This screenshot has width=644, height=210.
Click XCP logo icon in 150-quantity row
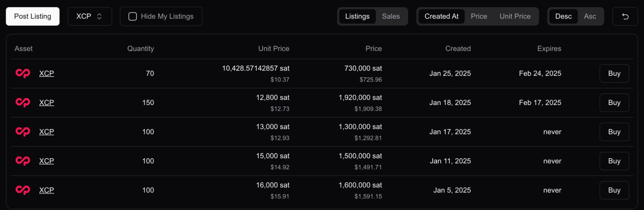23,102
